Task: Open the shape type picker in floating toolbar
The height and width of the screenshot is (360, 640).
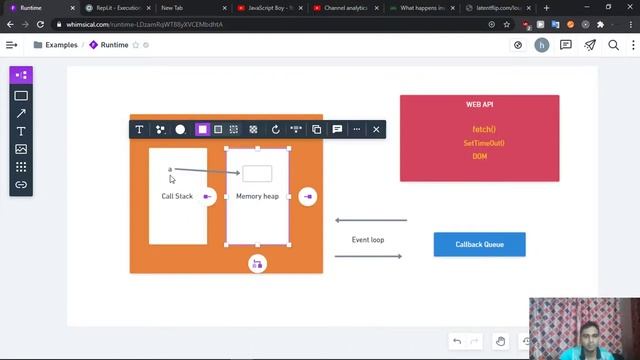Action: coord(160,129)
